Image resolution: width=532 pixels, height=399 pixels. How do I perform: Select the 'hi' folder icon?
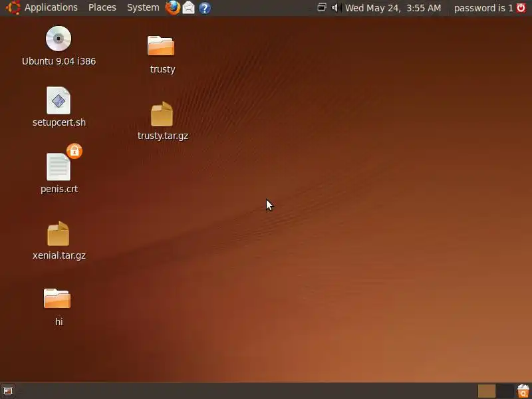pyautogui.click(x=57, y=298)
